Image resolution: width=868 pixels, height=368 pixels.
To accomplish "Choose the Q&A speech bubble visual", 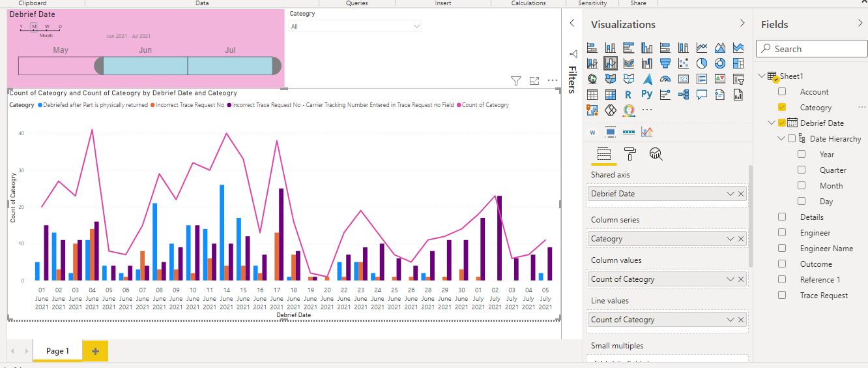I will point(702,95).
